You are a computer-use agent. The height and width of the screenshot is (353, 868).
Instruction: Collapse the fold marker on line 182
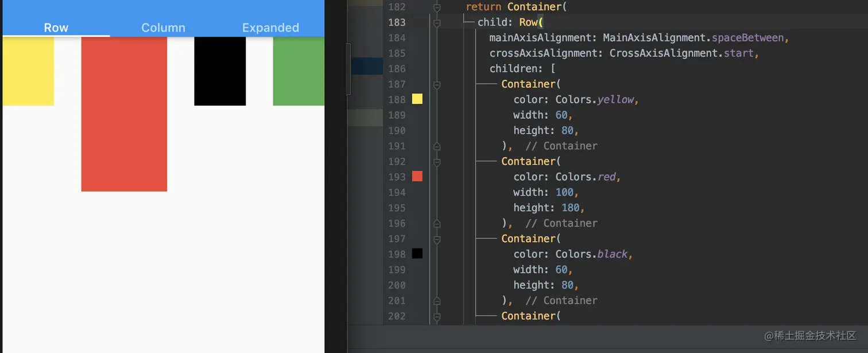[437, 7]
